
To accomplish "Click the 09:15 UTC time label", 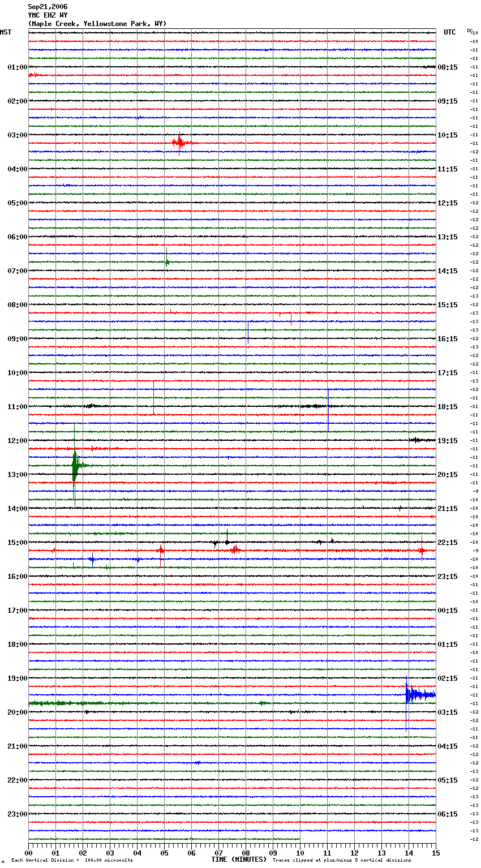I will coord(448,101).
